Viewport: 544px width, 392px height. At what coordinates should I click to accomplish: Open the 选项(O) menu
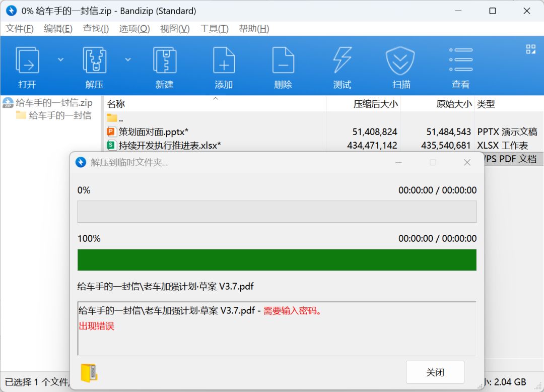pos(134,28)
